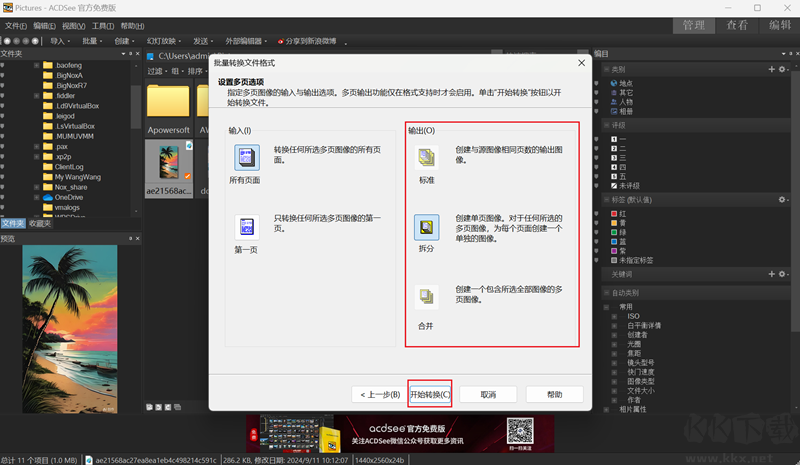Expand the .baofeng folder tree node
The image size is (800, 465).
pos(37,65)
